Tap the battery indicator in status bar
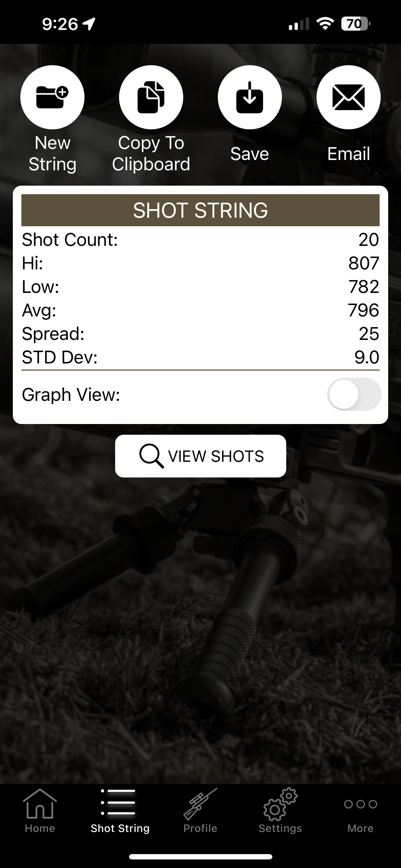 [356, 24]
